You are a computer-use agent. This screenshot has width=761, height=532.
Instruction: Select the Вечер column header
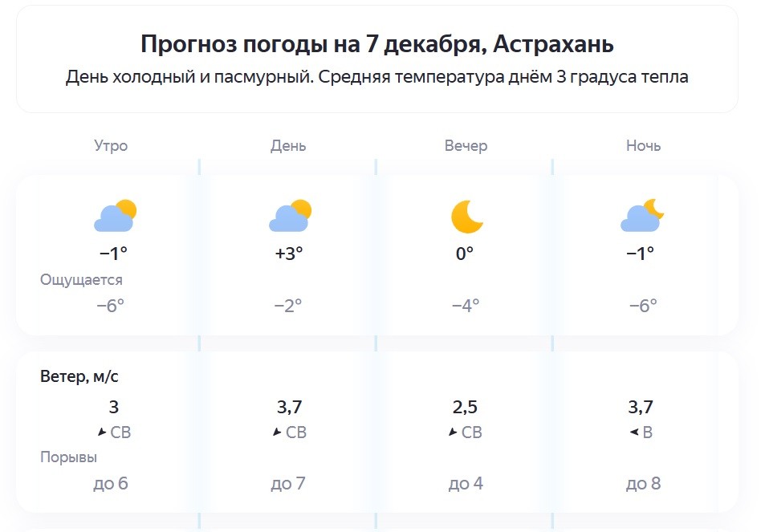click(466, 146)
